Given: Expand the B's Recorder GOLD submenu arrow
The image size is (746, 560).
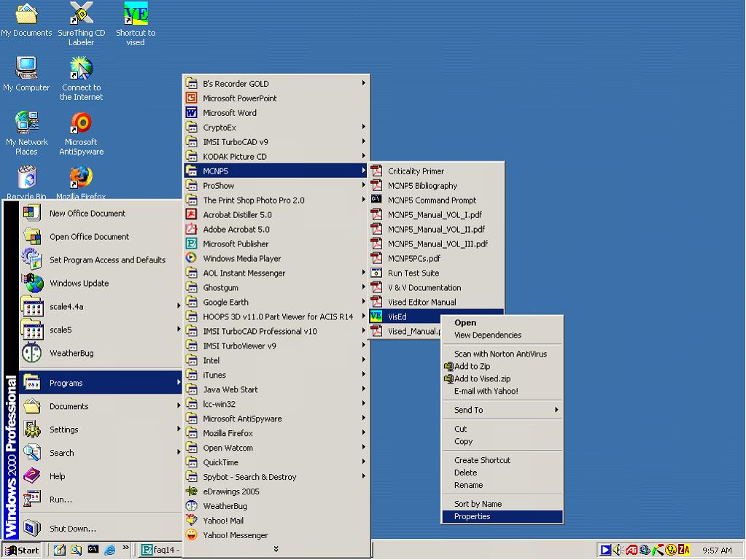Looking at the screenshot, I should (x=363, y=83).
